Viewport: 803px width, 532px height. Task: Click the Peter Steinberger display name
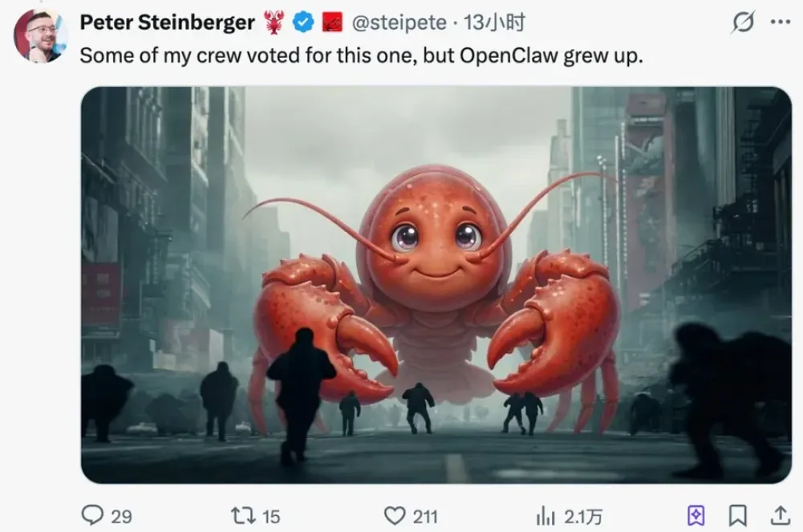(x=168, y=22)
